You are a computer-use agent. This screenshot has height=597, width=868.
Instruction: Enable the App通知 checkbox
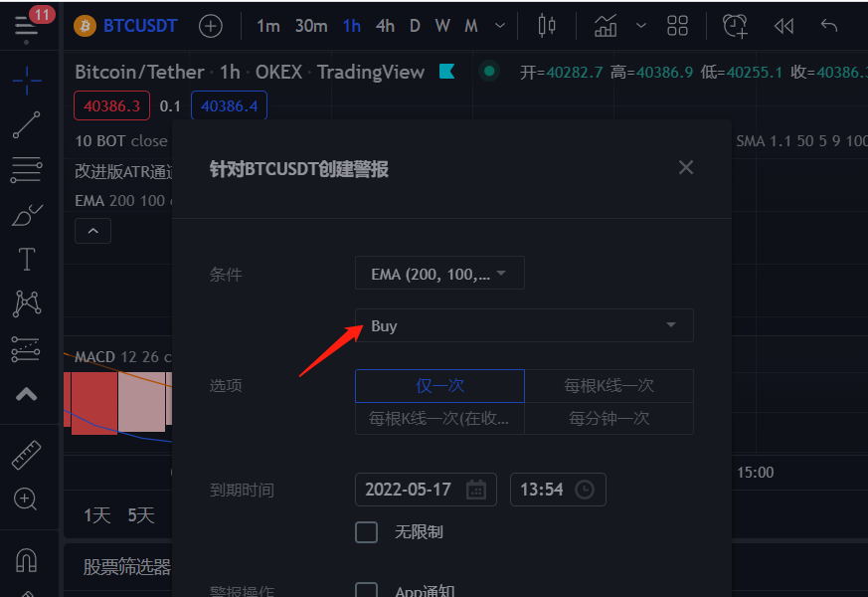366,589
